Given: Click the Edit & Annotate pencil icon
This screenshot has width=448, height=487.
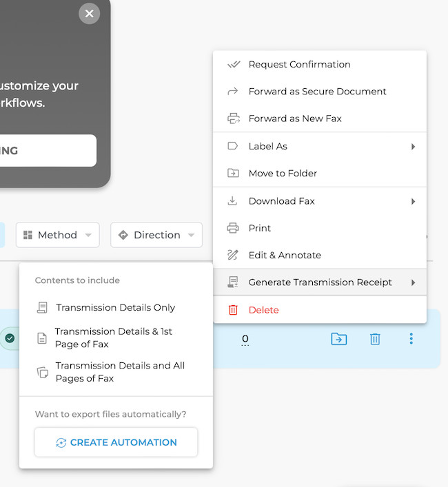Looking at the screenshot, I should tap(233, 255).
